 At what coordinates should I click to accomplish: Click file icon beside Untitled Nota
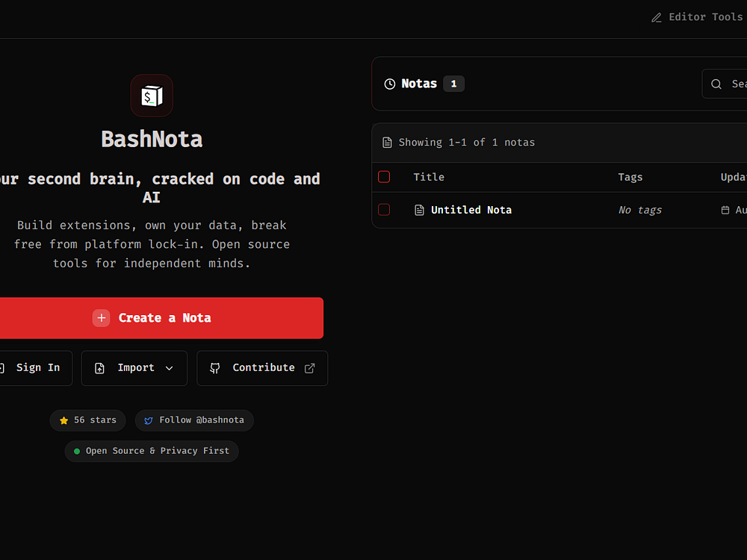coord(419,210)
